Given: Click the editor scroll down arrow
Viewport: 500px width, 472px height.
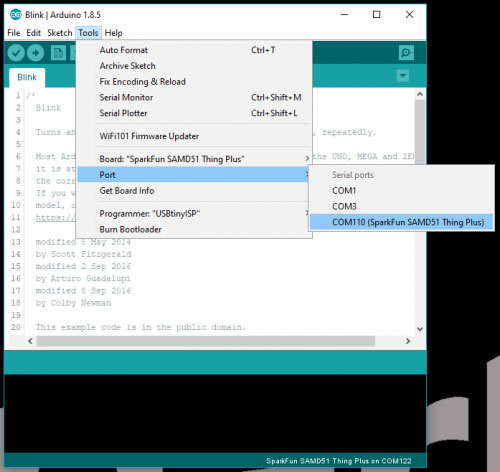Looking at the screenshot, I should click(x=420, y=329).
